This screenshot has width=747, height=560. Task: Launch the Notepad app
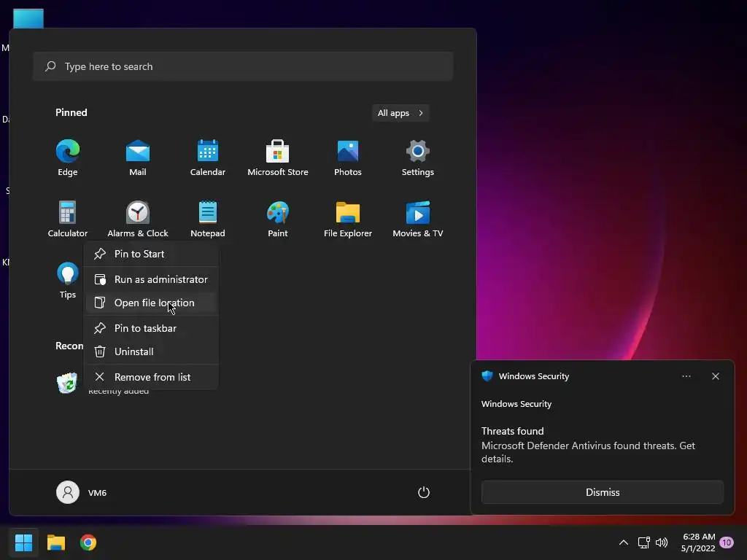pos(208,219)
